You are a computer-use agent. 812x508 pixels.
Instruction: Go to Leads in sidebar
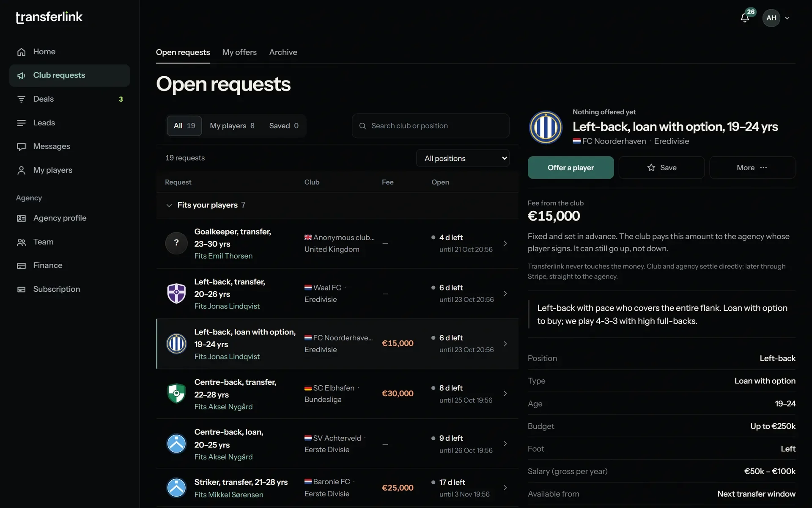coord(69,123)
